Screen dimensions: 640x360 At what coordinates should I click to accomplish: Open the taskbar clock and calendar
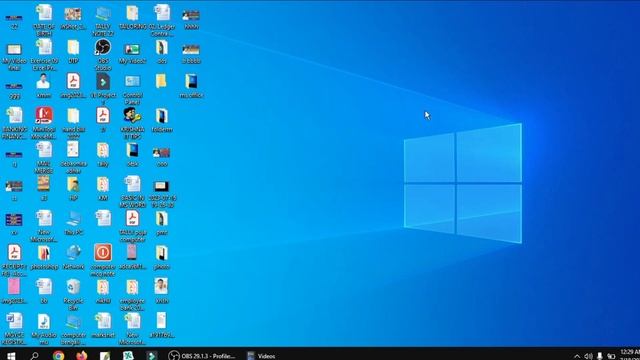coord(630,355)
